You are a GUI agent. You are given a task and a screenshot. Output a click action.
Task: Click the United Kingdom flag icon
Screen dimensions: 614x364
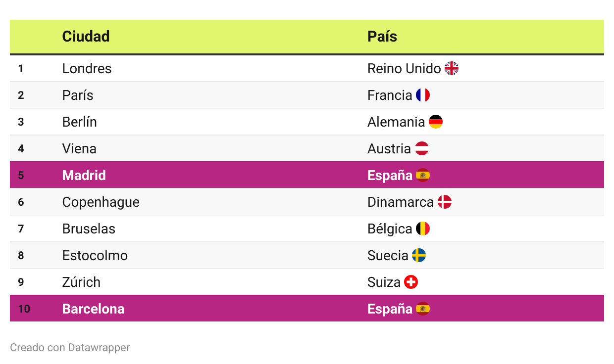(x=452, y=68)
